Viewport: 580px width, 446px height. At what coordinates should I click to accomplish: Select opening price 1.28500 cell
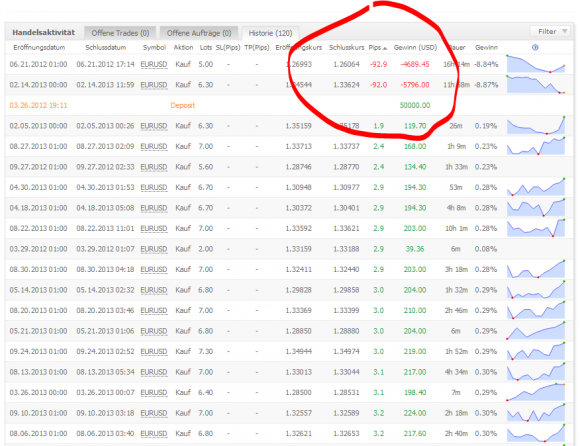(x=299, y=393)
